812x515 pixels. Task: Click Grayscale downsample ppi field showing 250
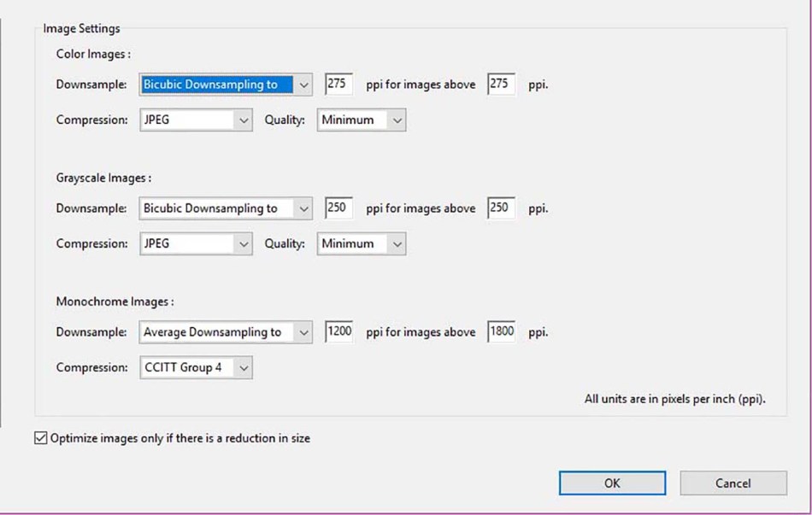[x=338, y=208]
